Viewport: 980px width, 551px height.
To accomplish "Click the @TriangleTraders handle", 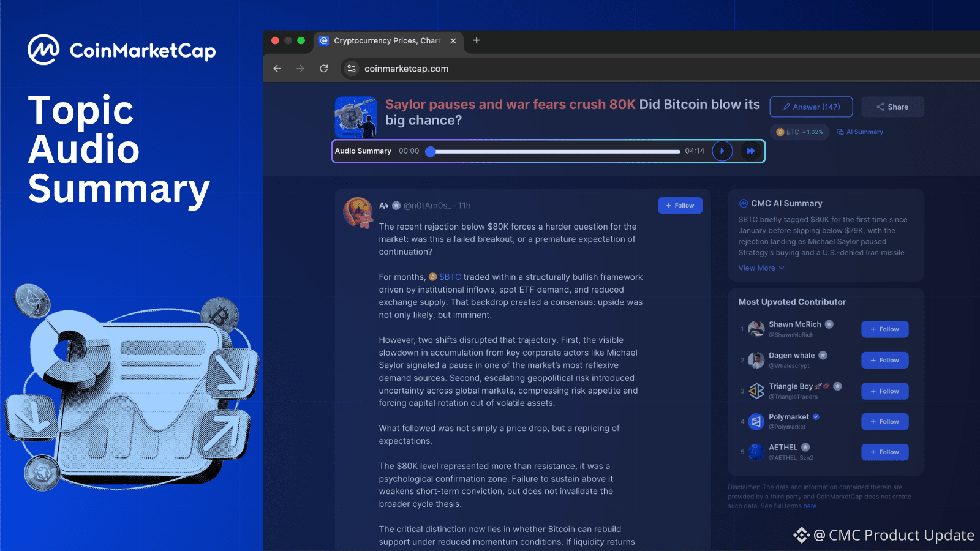I will [x=793, y=397].
